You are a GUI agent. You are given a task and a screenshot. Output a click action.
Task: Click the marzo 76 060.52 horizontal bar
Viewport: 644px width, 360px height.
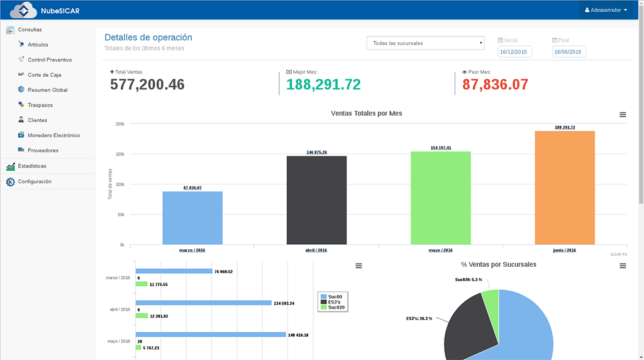click(174, 271)
